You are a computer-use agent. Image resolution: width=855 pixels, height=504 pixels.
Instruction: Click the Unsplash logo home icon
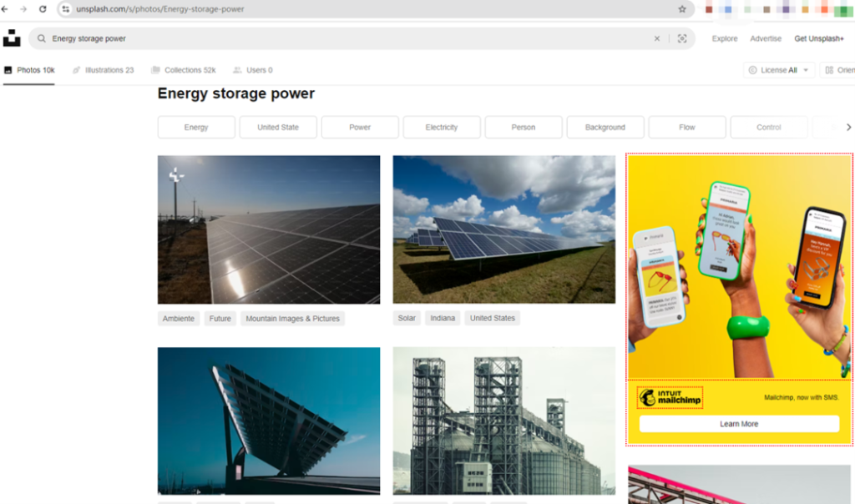tap(12, 38)
